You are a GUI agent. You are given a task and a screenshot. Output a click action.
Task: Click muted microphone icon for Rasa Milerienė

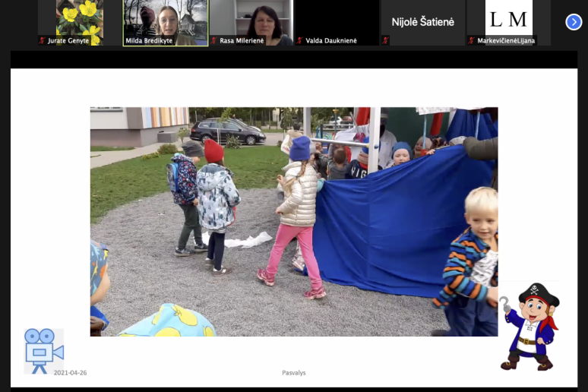point(213,40)
